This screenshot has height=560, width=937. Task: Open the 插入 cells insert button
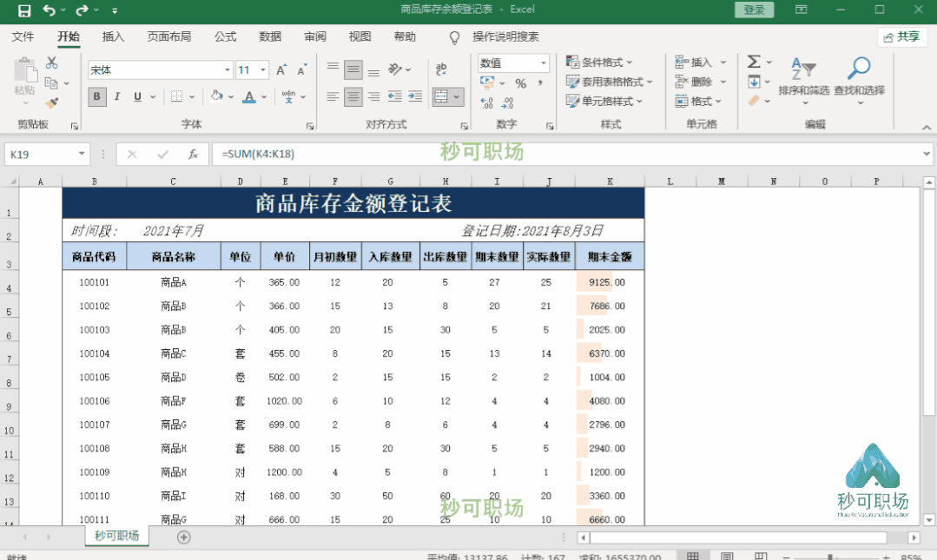tap(694, 63)
